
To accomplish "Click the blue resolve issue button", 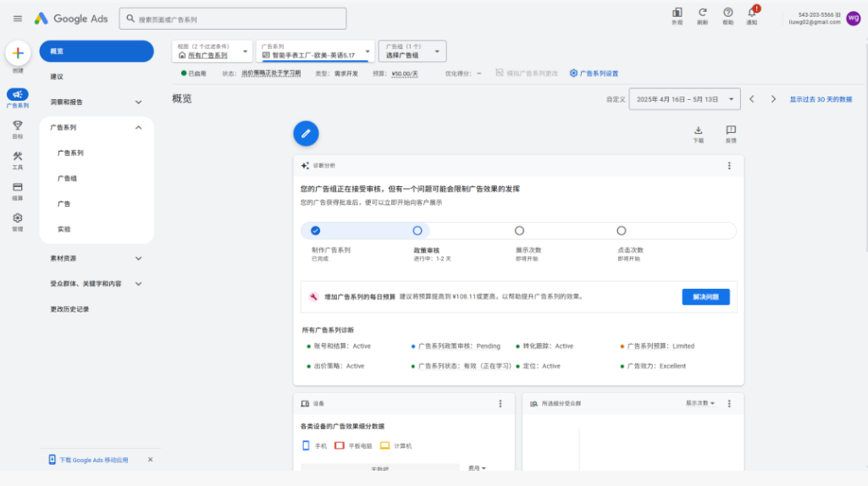I will (x=705, y=296).
